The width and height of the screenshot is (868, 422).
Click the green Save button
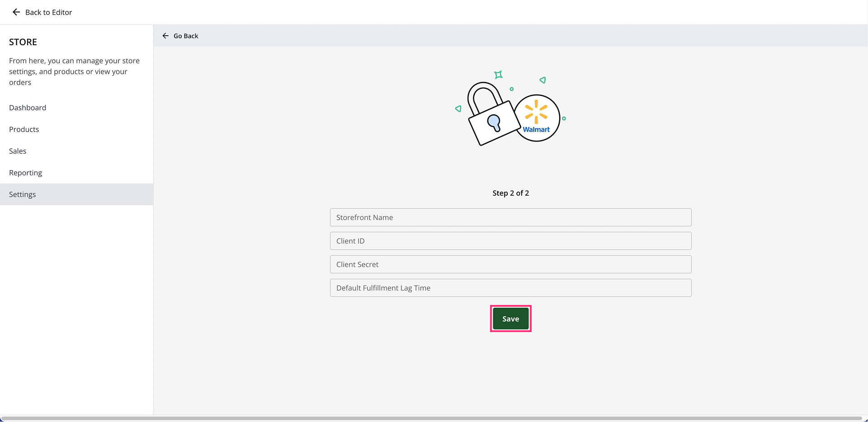tap(511, 319)
